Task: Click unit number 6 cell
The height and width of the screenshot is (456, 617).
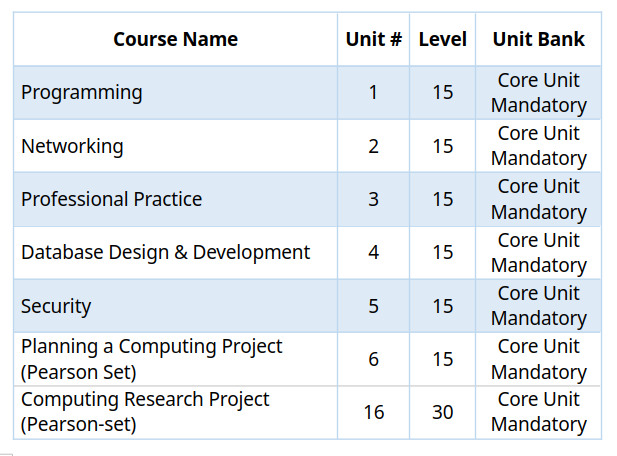Action: coord(373,359)
